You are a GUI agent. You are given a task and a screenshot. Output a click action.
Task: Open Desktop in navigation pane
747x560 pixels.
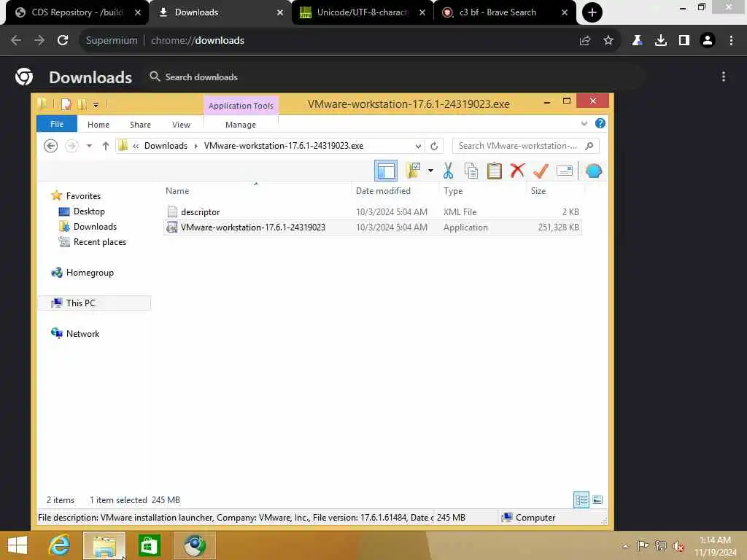click(88, 211)
